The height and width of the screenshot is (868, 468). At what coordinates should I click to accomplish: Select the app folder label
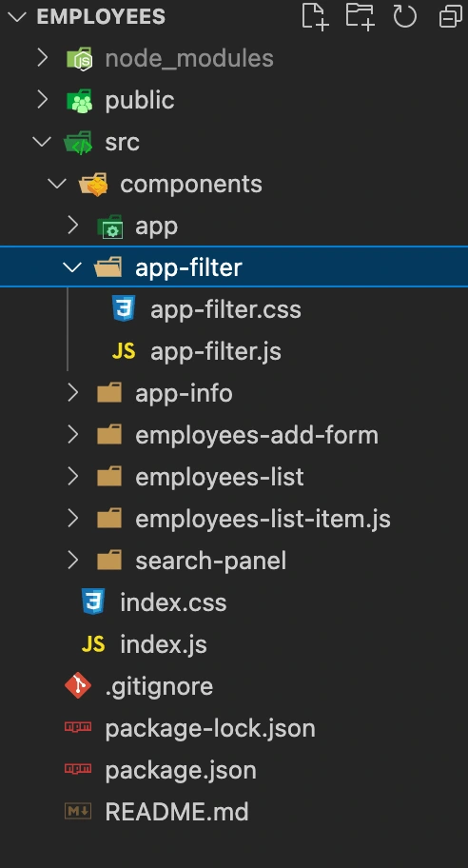point(157,227)
